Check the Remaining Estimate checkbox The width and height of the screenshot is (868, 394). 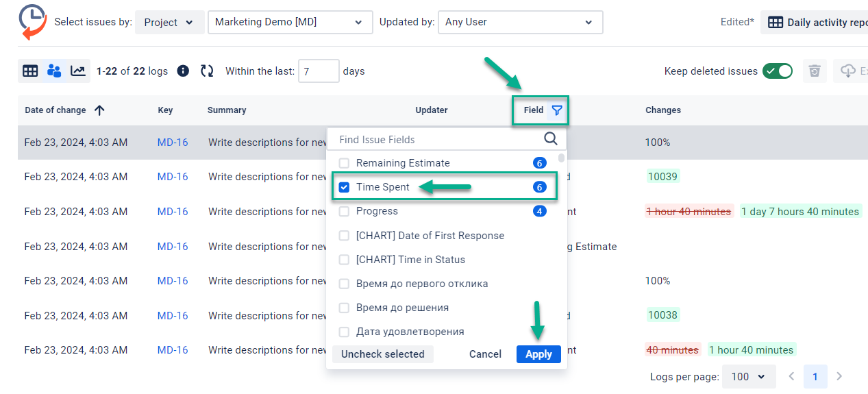click(345, 163)
